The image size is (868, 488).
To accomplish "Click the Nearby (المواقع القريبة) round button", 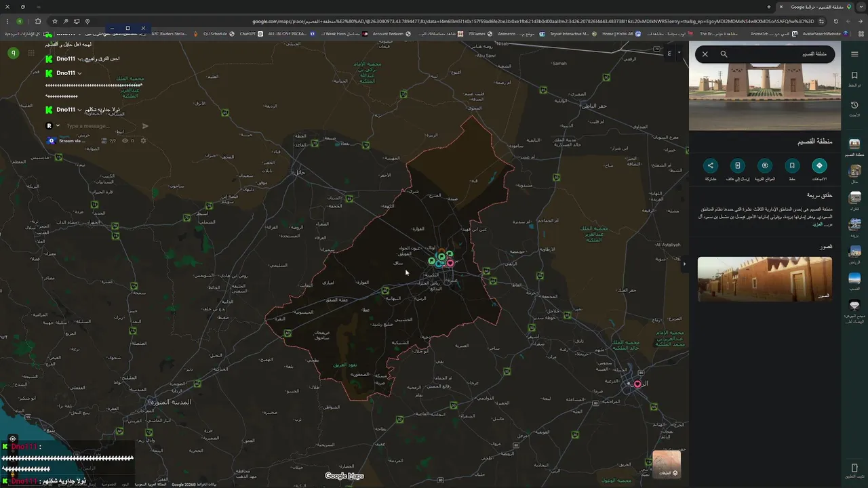I will 765,165.
